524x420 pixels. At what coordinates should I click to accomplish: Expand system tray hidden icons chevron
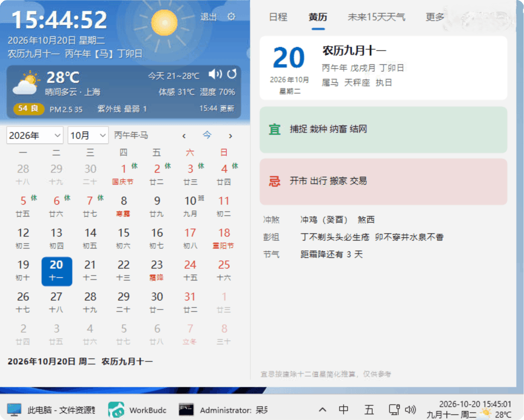pyautogui.click(x=322, y=410)
